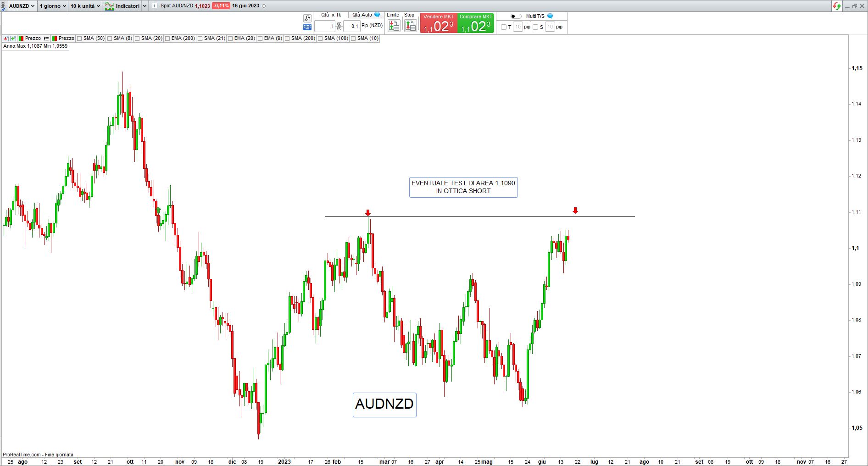This screenshot has height=466, width=868.
Task: Enable the EMA (20) indicator
Action: coord(230,39)
